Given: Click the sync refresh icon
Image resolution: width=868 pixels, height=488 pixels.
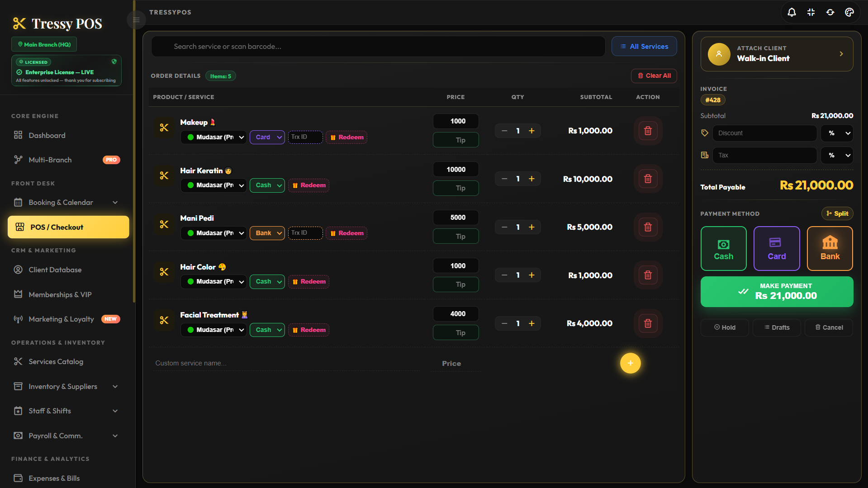Looking at the screenshot, I should (830, 12).
